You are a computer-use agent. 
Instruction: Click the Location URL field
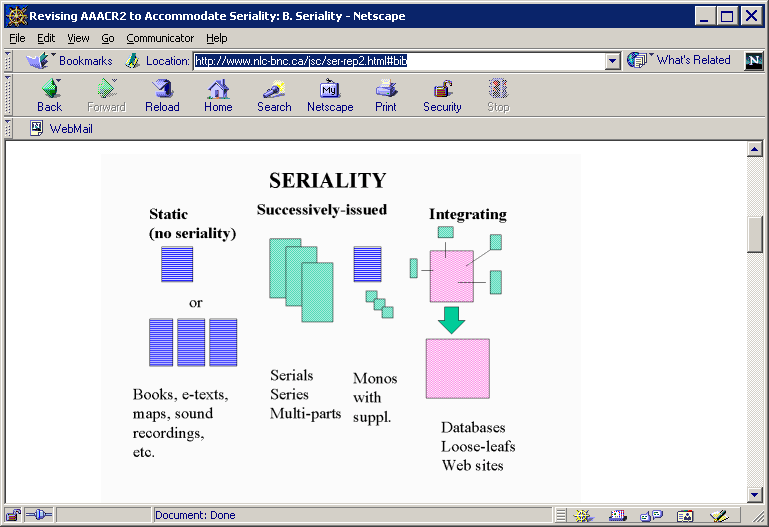pyautogui.click(x=400, y=61)
